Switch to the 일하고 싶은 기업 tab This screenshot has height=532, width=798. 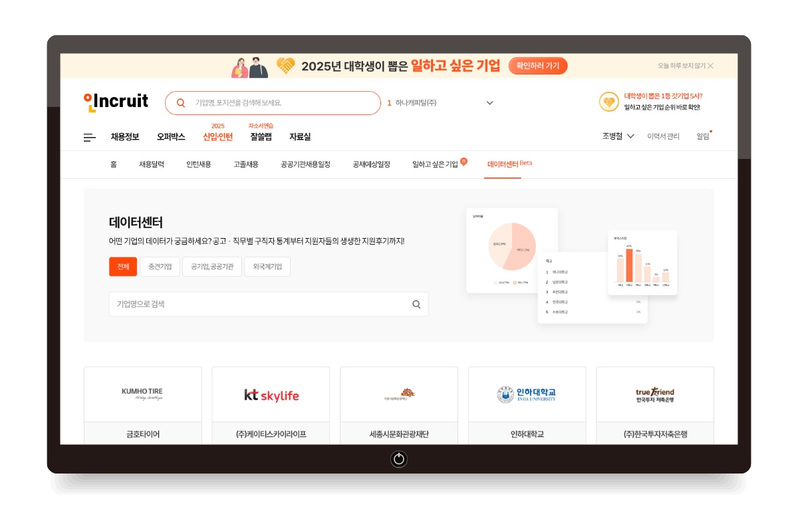point(436,164)
